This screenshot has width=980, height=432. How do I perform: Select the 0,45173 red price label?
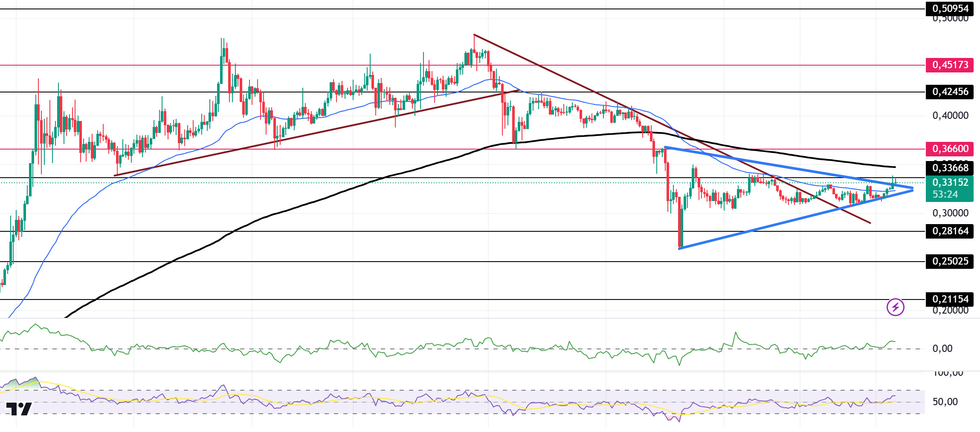(950, 65)
